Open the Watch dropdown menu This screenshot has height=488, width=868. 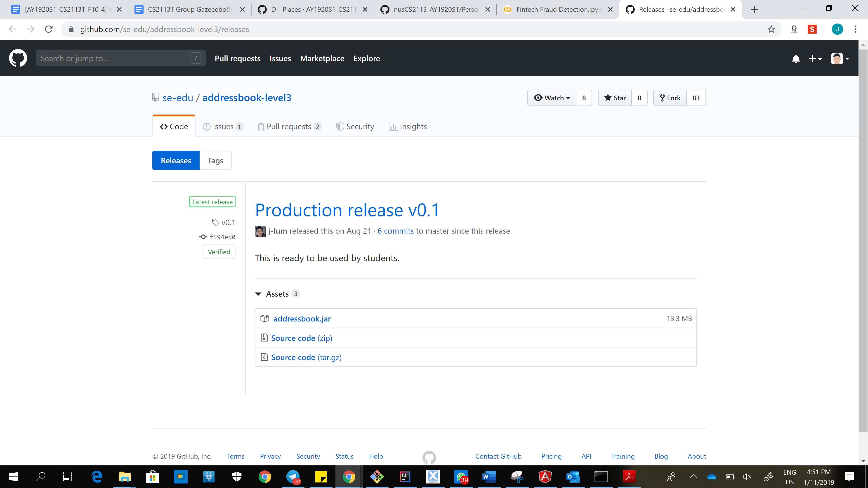click(x=552, y=98)
